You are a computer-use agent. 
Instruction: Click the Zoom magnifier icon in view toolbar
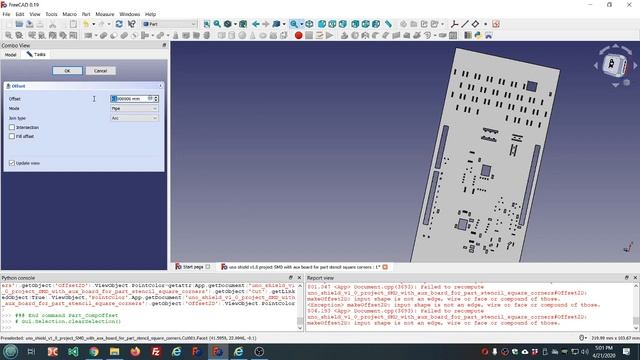click(294, 24)
